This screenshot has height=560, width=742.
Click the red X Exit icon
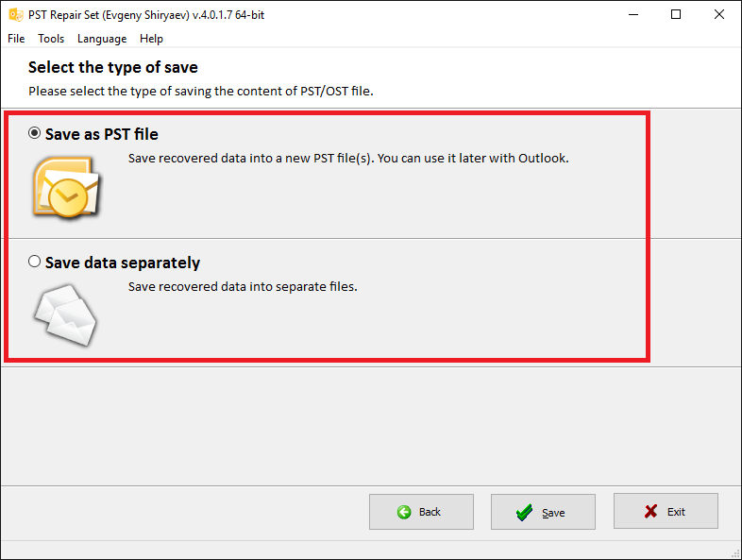click(x=650, y=511)
